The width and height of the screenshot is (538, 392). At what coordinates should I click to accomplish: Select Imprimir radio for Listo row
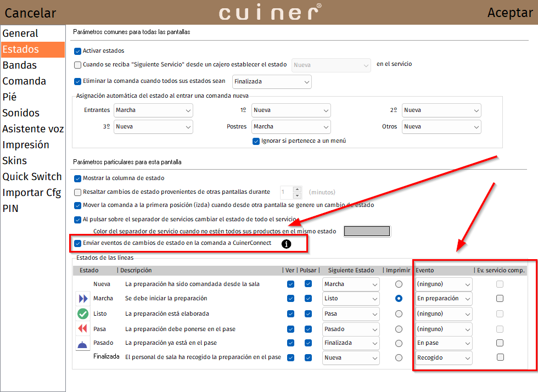point(399,313)
